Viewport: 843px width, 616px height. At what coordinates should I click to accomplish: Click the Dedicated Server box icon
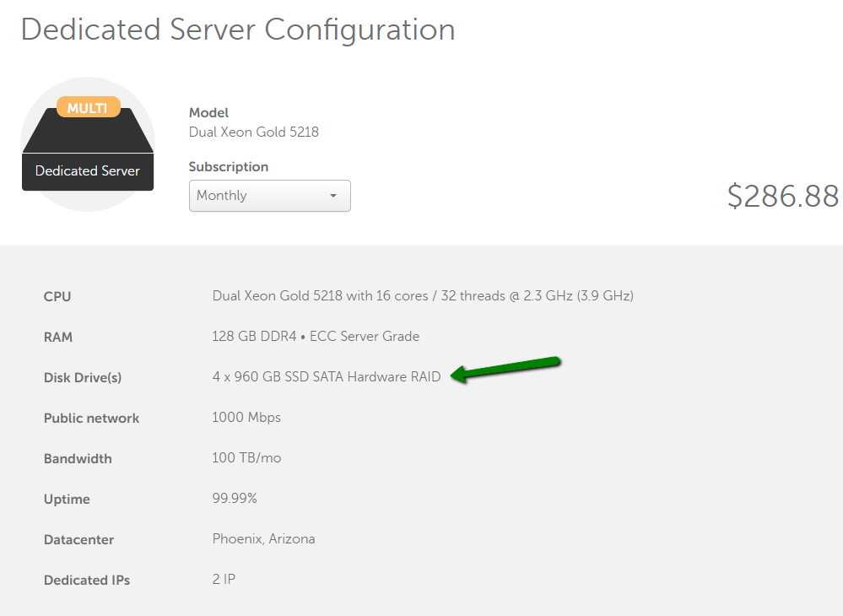click(x=88, y=144)
